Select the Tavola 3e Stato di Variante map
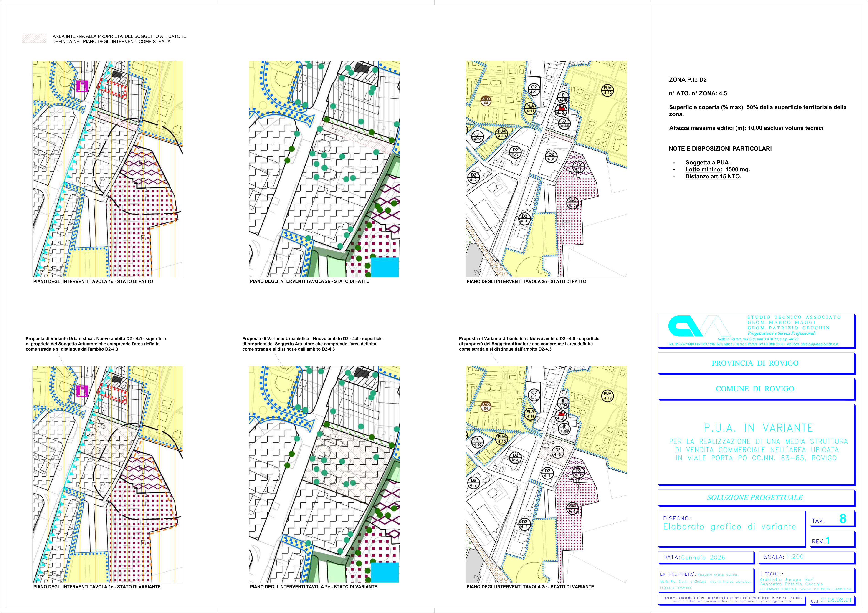Image resolution: width=868 pixels, height=613 pixels. [546, 474]
